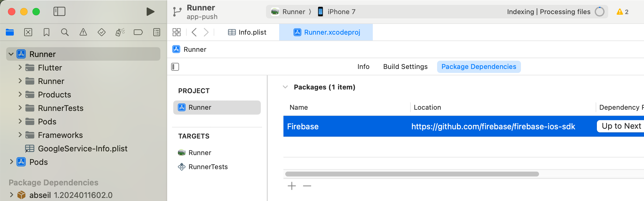Open the Up to Next dependency rule dropdown

(620, 126)
